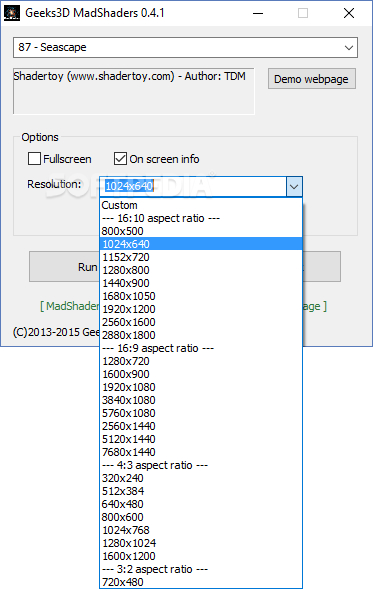This screenshot has height=589, width=373.
Task: Select 320x240 resolution
Action: pyautogui.click(x=201, y=478)
